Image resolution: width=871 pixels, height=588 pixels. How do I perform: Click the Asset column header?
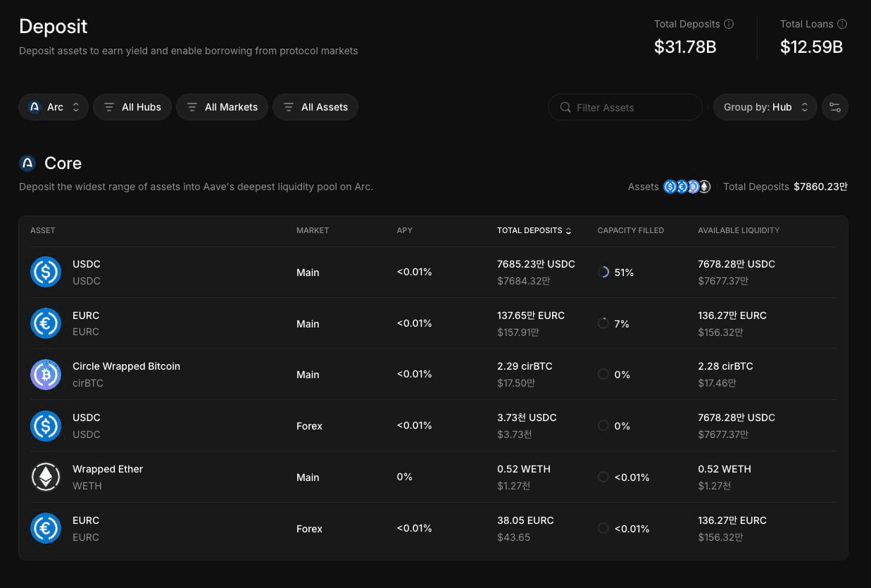(43, 230)
